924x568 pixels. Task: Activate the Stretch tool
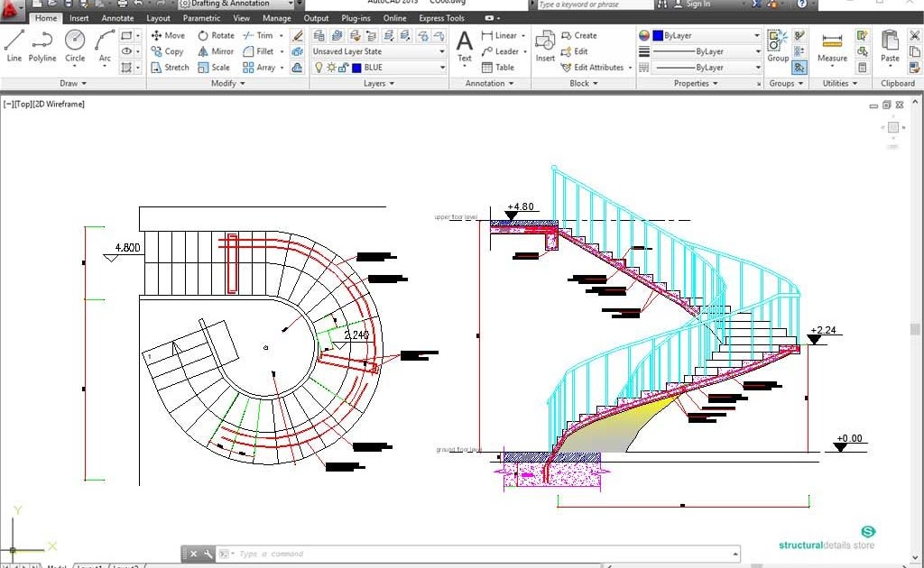170,67
